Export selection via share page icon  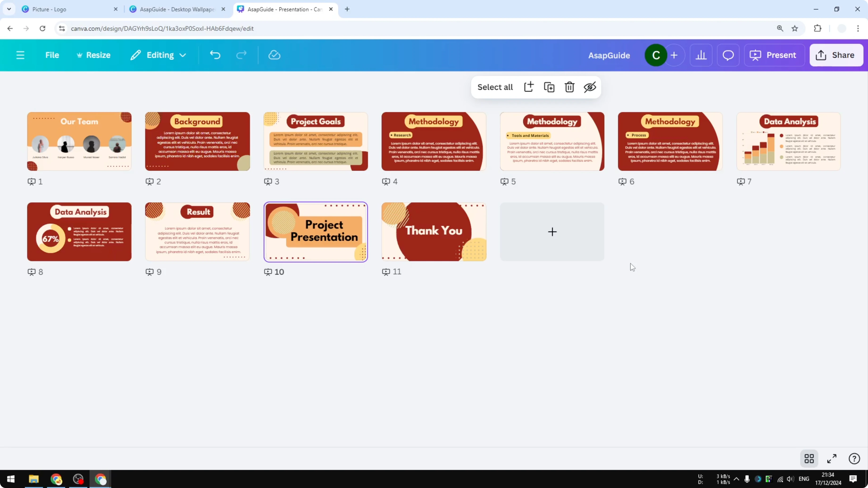(x=529, y=87)
